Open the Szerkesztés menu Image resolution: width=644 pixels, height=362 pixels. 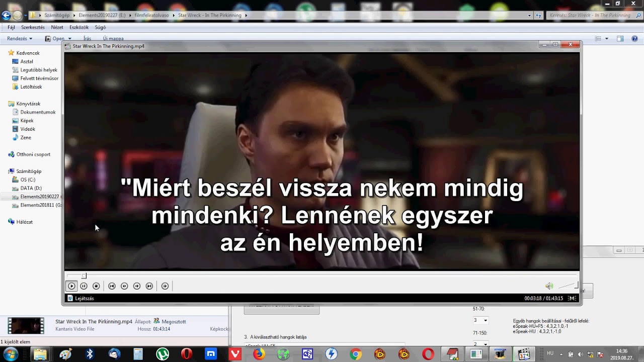pos(33,27)
